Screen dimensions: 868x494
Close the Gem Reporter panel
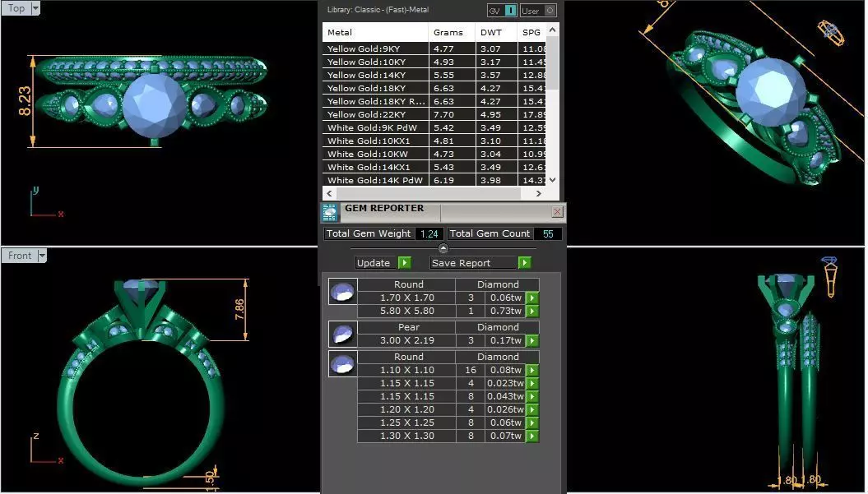point(557,212)
